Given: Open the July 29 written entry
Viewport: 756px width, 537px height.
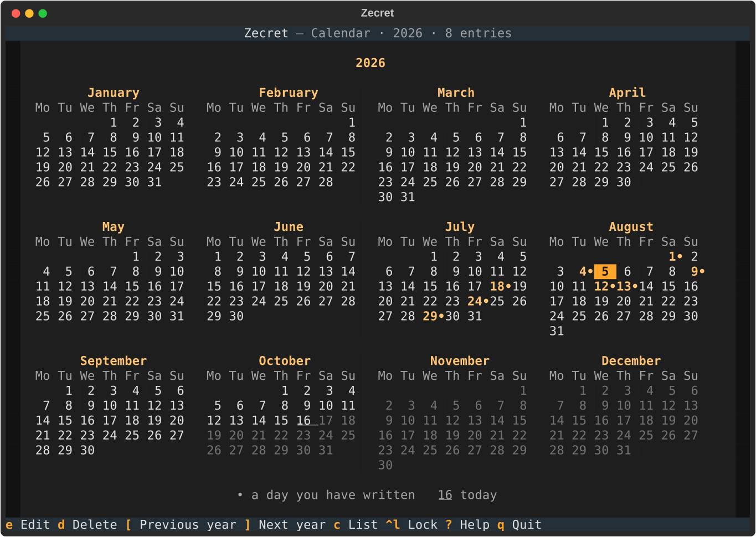Looking at the screenshot, I should click(x=433, y=316).
